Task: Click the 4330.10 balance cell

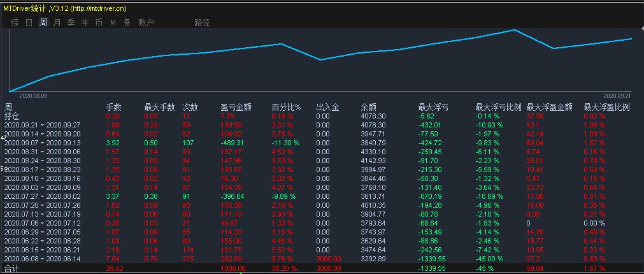Action: click(x=373, y=152)
